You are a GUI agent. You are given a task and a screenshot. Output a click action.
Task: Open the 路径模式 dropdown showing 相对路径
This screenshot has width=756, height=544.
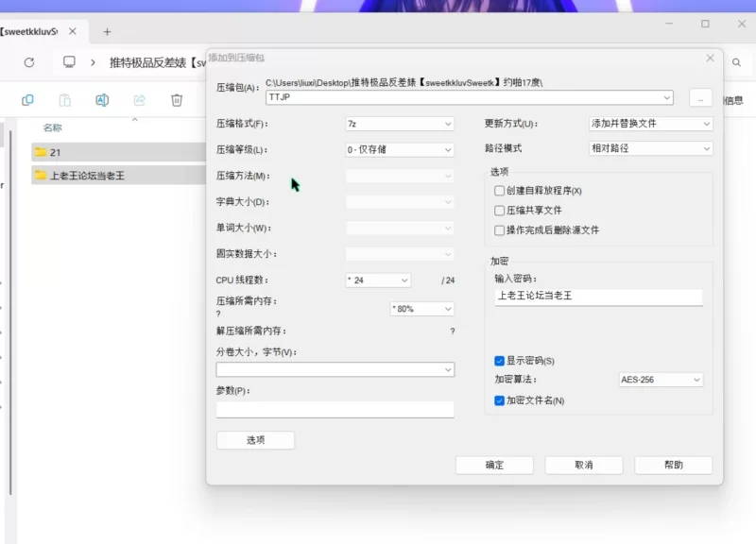click(650, 148)
